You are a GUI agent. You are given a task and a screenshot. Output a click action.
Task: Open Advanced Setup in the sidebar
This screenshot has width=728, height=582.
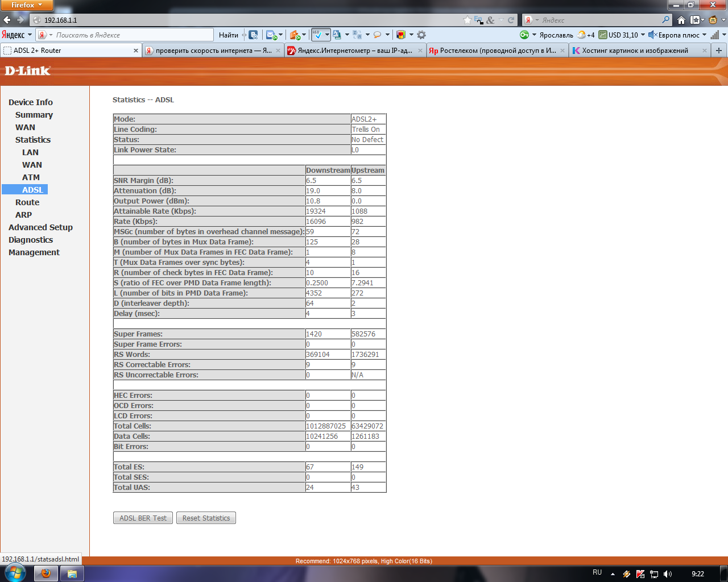point(40,227)
